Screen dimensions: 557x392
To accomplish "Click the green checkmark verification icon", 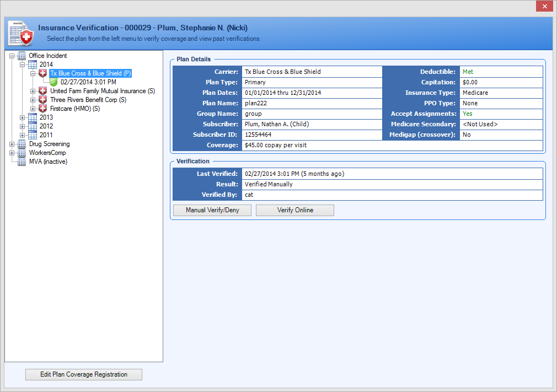I will pyautogui.click(x=53, y=82).
